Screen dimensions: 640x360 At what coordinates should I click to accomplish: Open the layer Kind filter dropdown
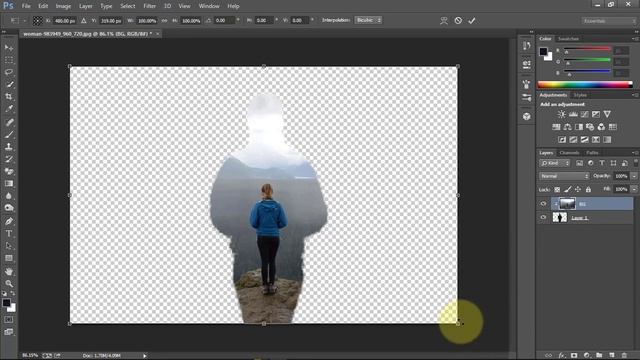coord(554,163)
